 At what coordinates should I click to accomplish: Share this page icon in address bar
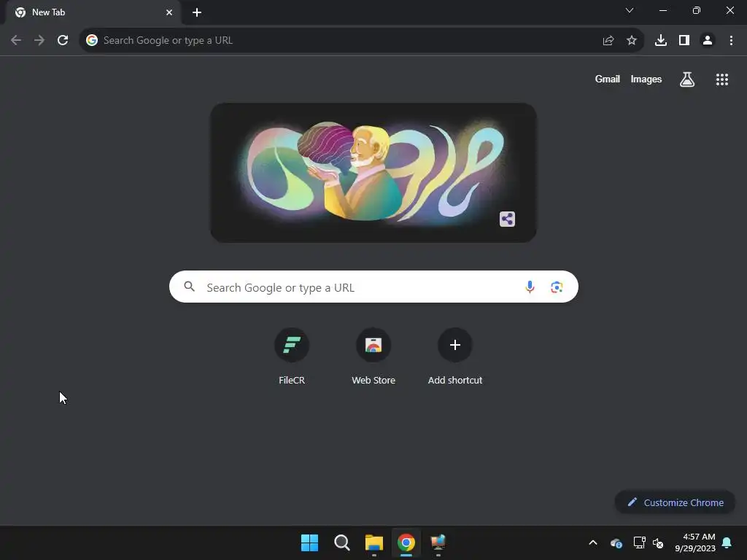(608, 41)
